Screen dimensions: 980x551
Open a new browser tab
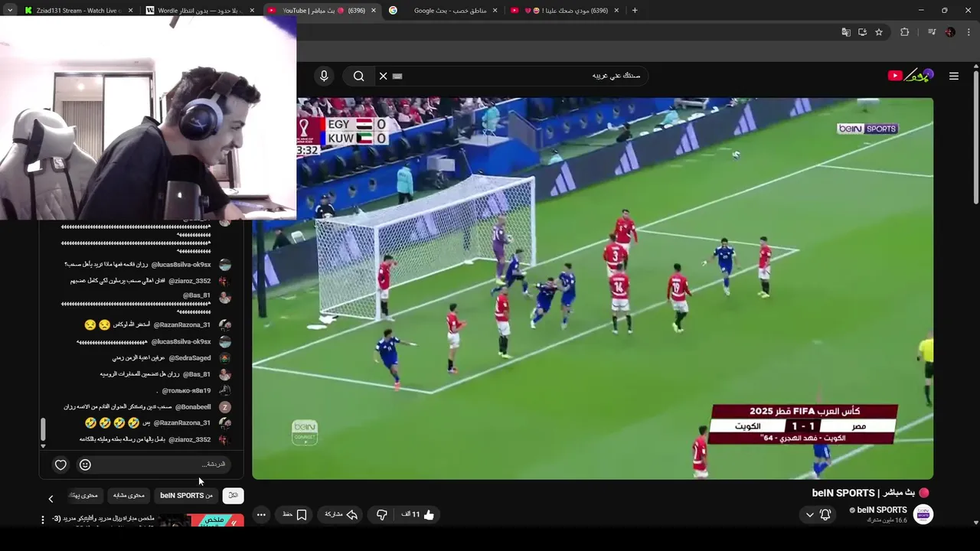point(634,11)
